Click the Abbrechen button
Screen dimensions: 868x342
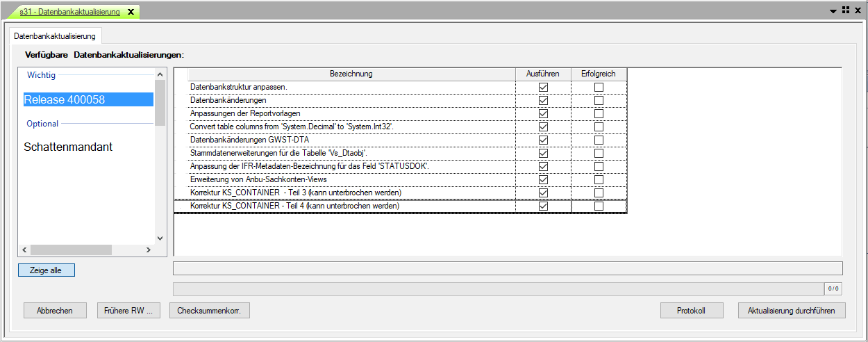[x=55, y=311]
